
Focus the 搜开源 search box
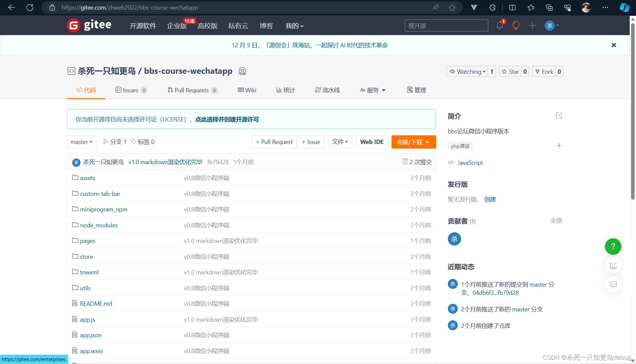pyautogui.click(x=446, y=25)
